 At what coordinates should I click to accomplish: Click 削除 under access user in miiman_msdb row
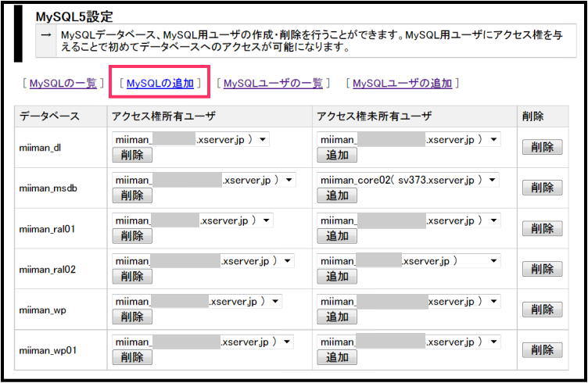click(132, 195)
